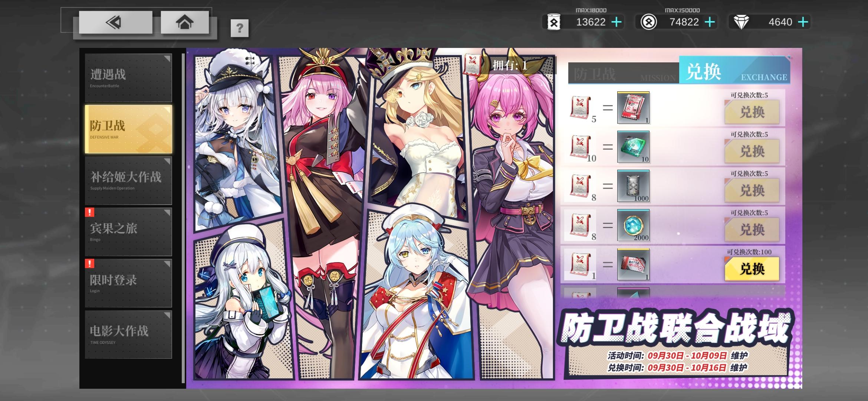Tap the blue crystal 2000 reward icon
The image size is (868, 401).
(x=633, y=225)
